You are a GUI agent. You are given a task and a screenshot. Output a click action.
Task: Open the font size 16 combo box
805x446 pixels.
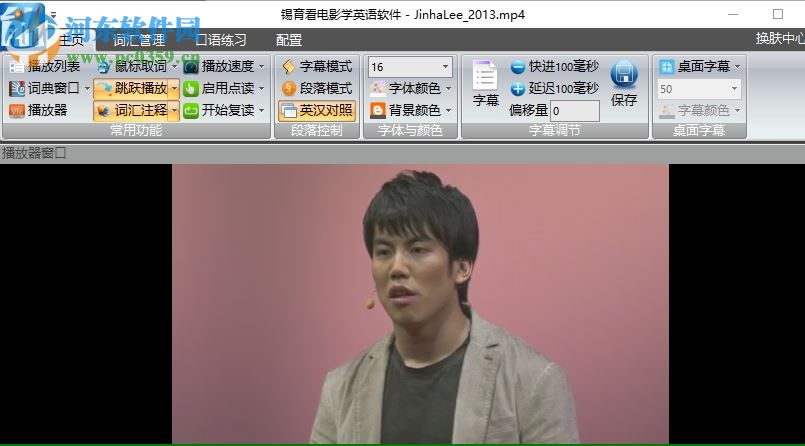tap(410, 67)
